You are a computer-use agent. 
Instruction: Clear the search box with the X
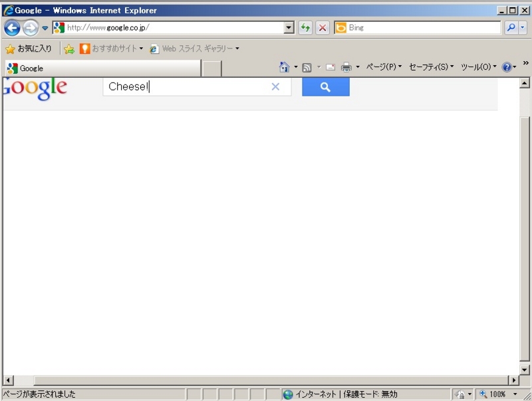(x=275, y=86)
